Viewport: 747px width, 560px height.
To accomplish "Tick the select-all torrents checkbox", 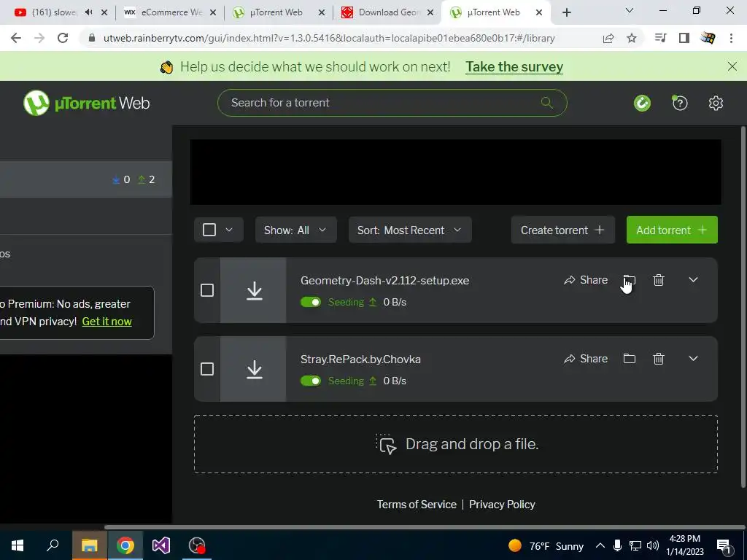I will pyautogui.click(x=209, y=230).
